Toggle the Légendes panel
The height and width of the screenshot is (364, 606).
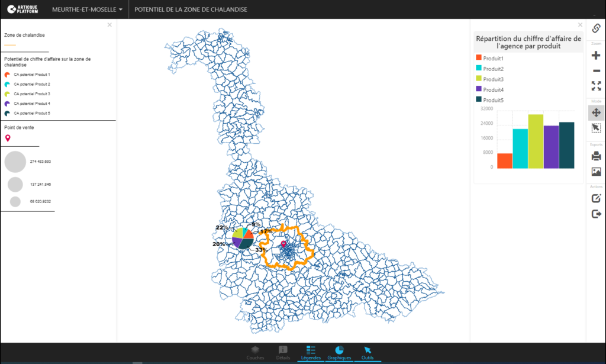(311, 353)
